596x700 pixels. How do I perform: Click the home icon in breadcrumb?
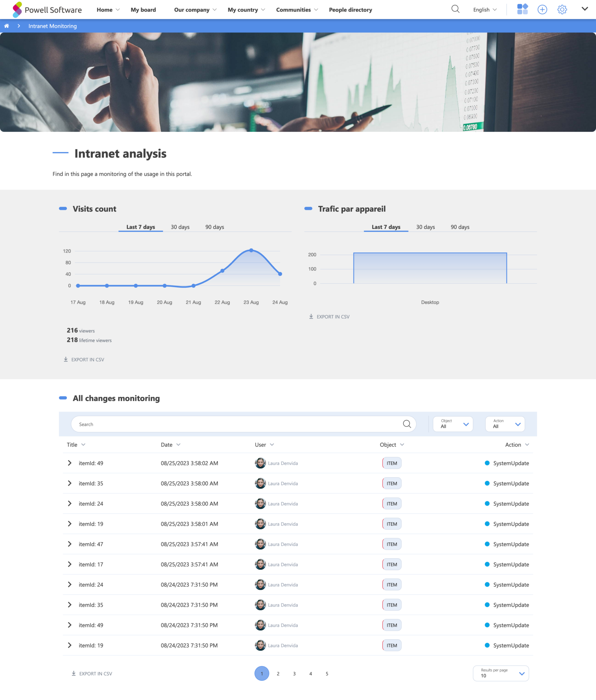[6, 26]
